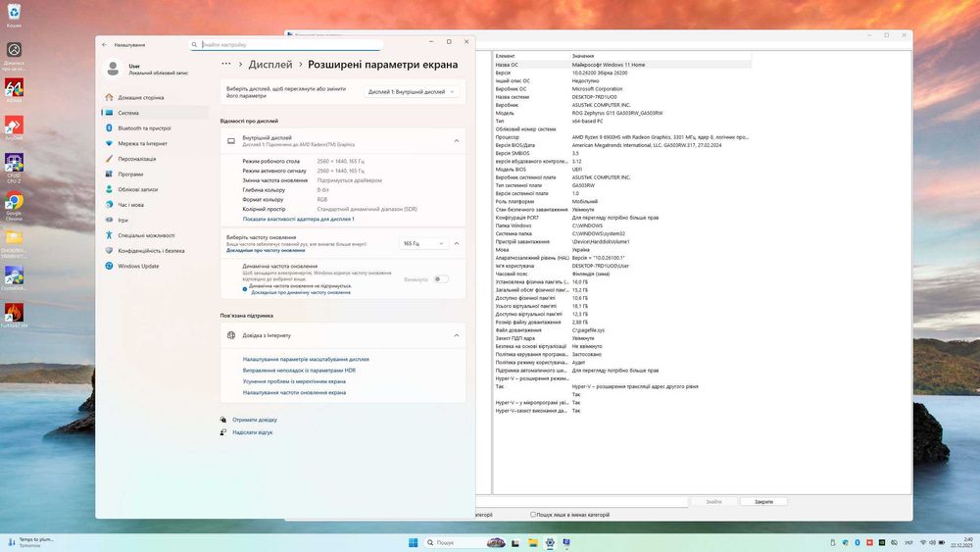Click the breadcrumb ellipsis (…) in Settings

point(226,64)
